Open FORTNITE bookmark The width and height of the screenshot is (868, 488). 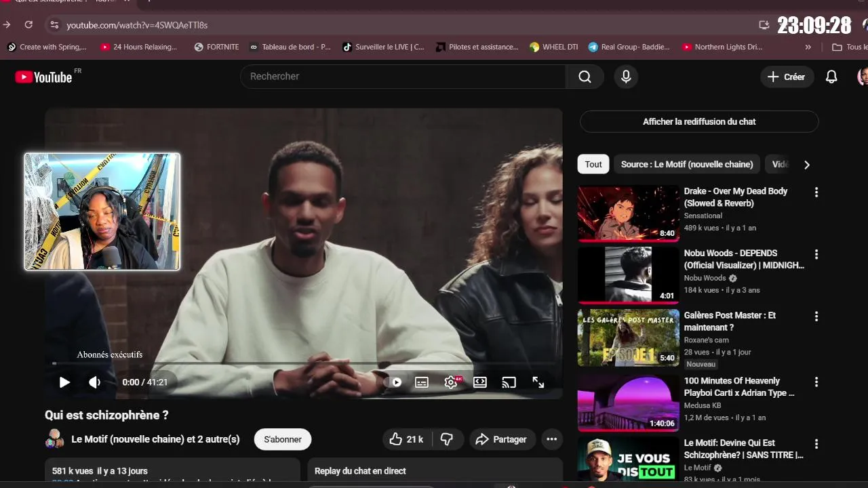(216, 47)
